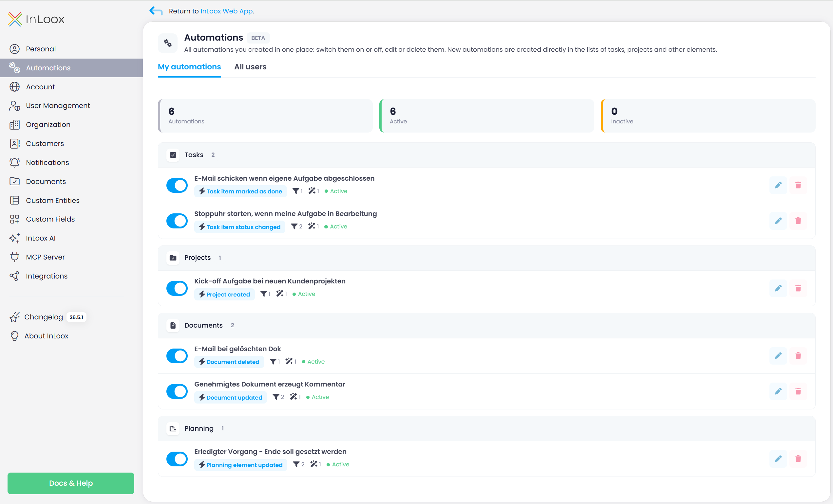Open Account settings in sidebar

tap(71, 87)
